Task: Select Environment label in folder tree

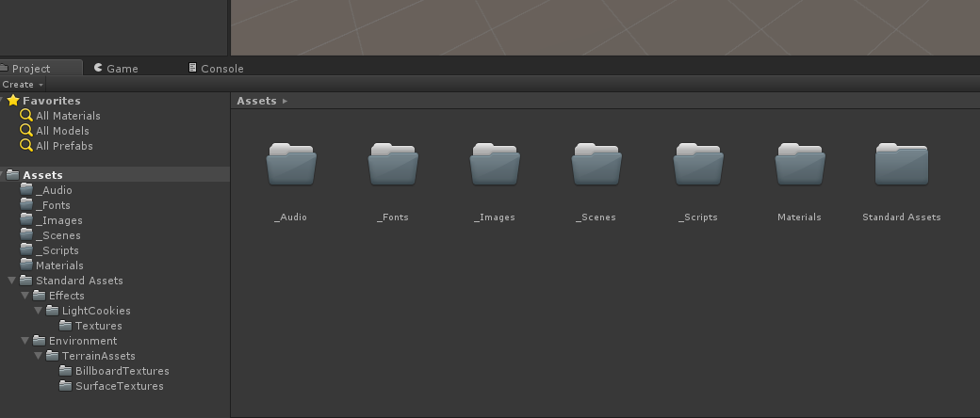Action: 83,340
